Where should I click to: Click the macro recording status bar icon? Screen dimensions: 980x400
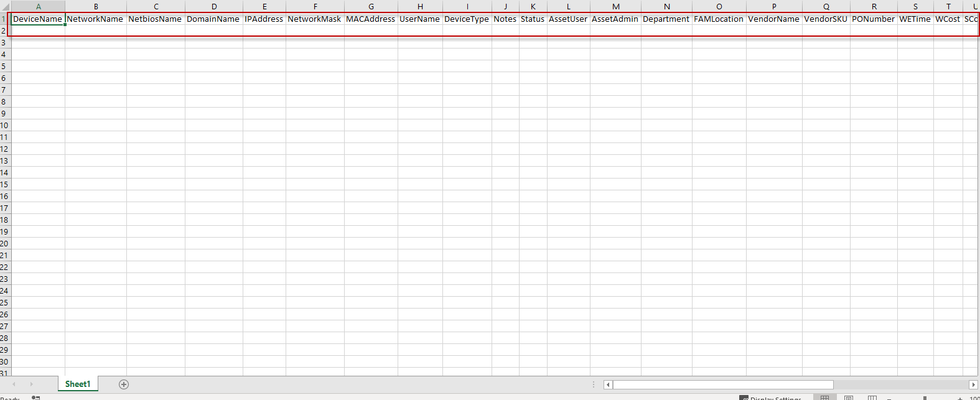(x=35, y=398)
